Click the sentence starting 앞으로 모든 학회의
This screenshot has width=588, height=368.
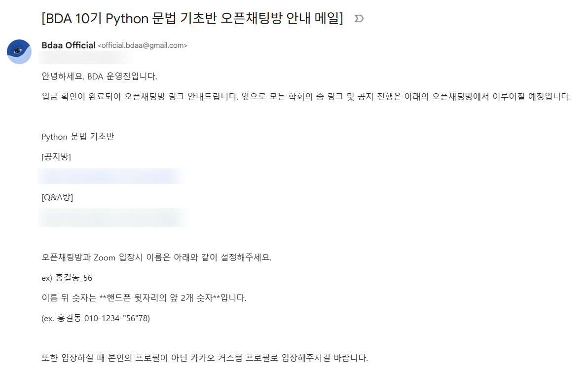coord(406,97)
